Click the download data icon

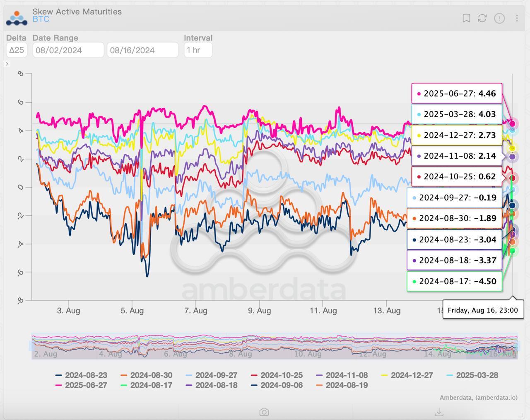point(439,412)
